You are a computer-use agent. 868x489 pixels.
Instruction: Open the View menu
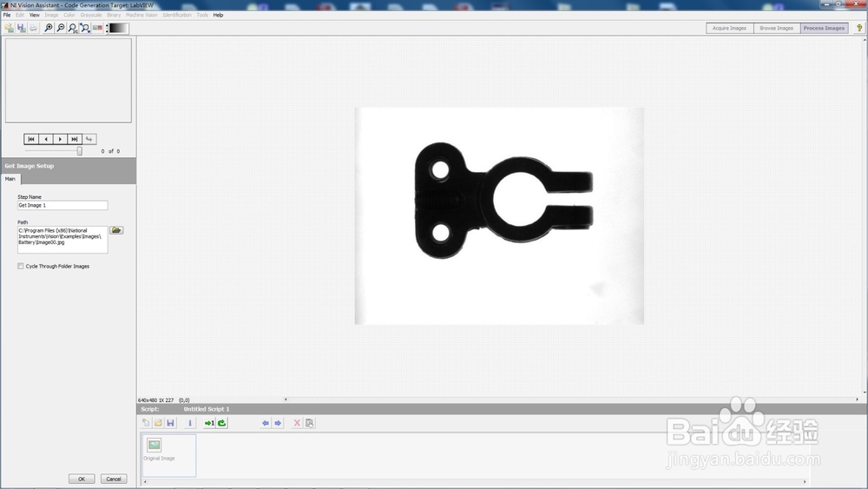click(x=35, y=15)
